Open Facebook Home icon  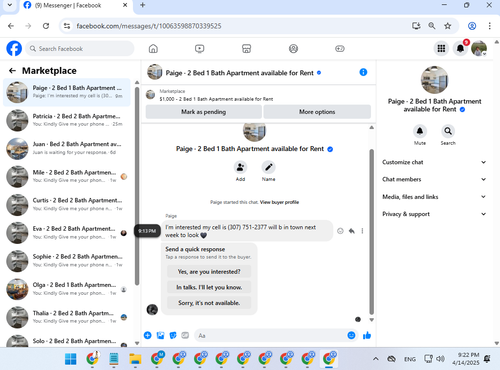click(x=153, y=49)
